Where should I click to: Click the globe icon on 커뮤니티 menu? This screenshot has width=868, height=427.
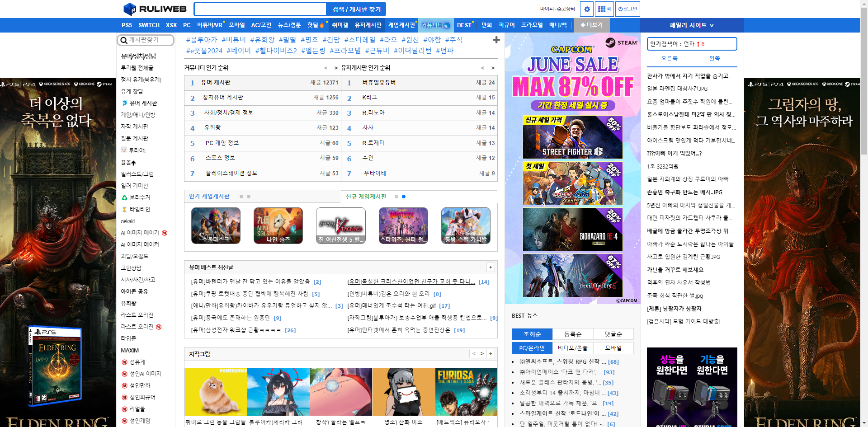tap(446, 25)
